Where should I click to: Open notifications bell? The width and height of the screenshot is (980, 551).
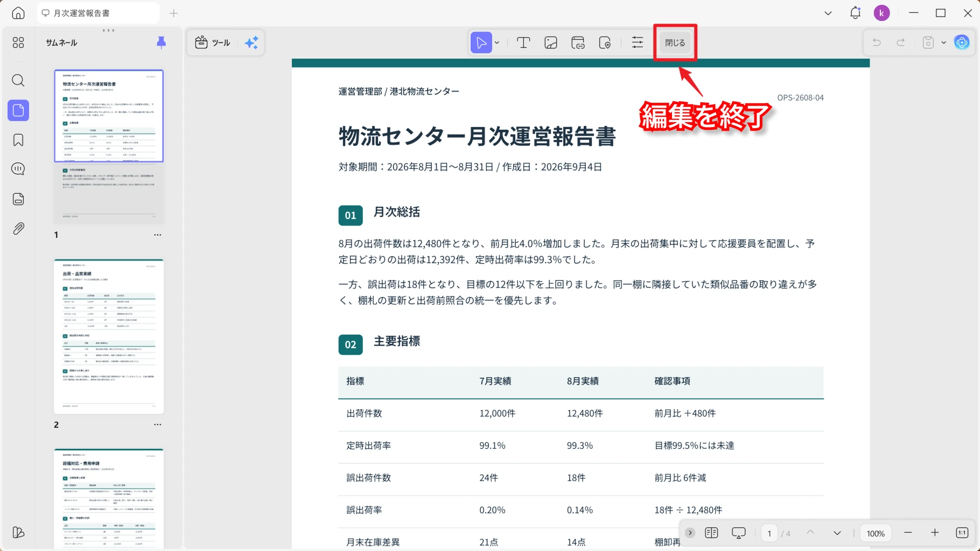click(855, 13)
